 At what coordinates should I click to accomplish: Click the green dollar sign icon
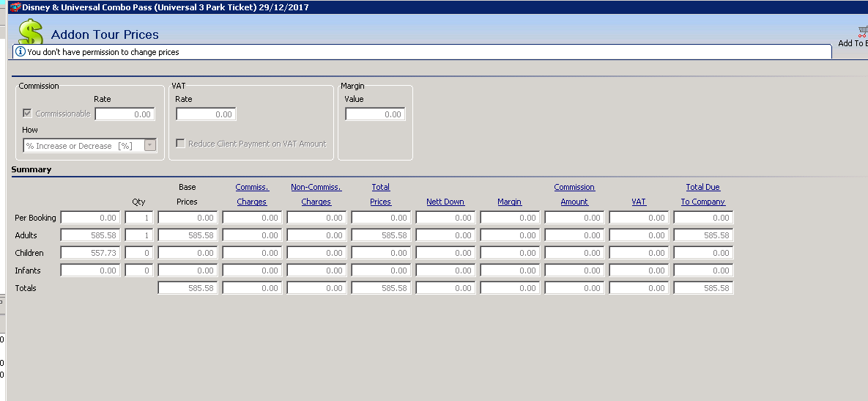click(31, 32)
